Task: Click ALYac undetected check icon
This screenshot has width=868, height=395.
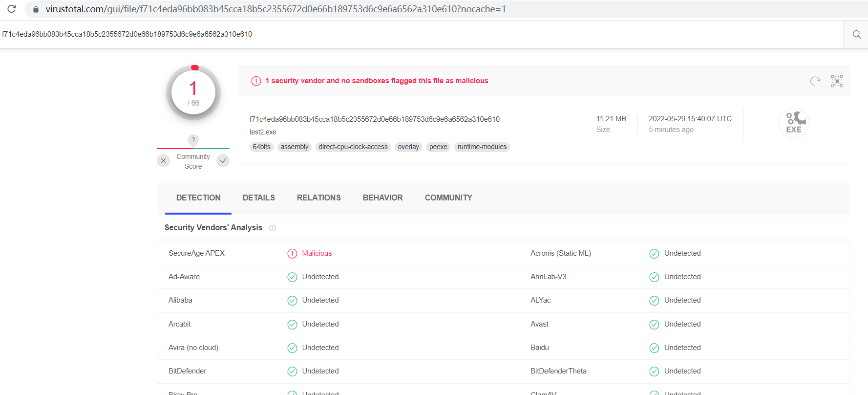Action: [x=654, y=301]
